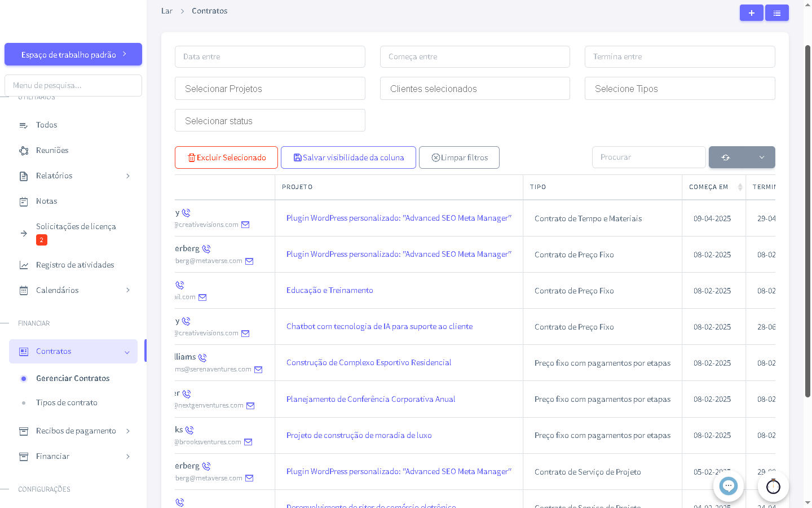Image resolution: width=812 pixels, height=508 pixels.
Task: Open the chat support bubble icon
Action: (729, 485)
